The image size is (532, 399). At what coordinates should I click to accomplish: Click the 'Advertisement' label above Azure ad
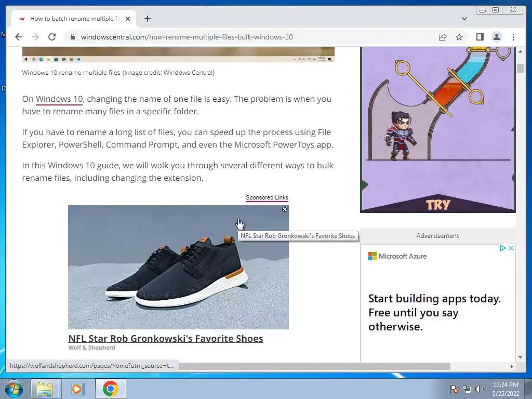(x=437, y=235)
